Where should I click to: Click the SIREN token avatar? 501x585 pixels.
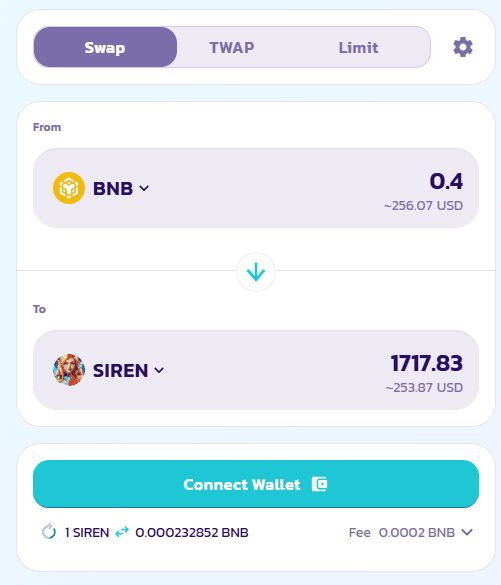[69, 370]
